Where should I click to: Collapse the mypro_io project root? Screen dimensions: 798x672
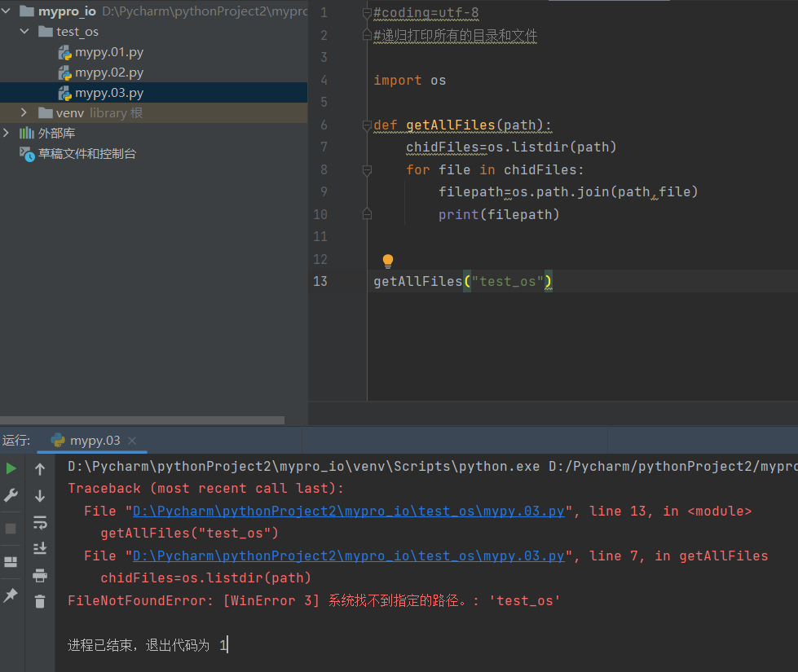[x=6, y=11]
